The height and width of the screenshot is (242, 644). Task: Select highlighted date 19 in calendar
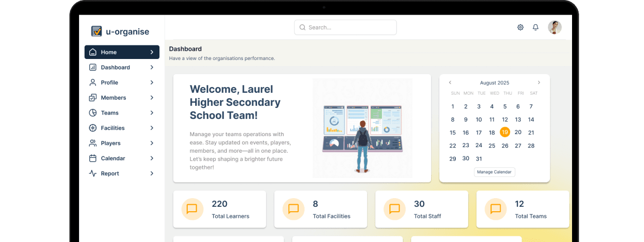click(505, 132)
